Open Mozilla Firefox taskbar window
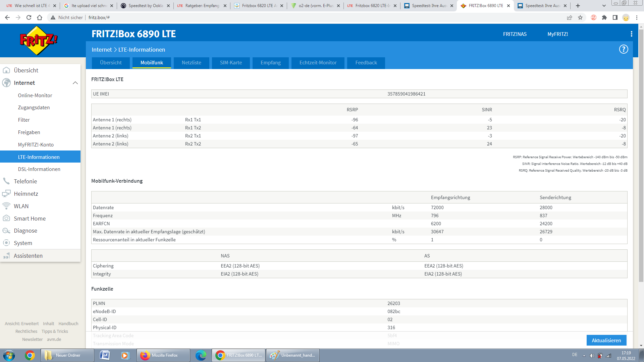Screen dimensions: 644x362 163,355
